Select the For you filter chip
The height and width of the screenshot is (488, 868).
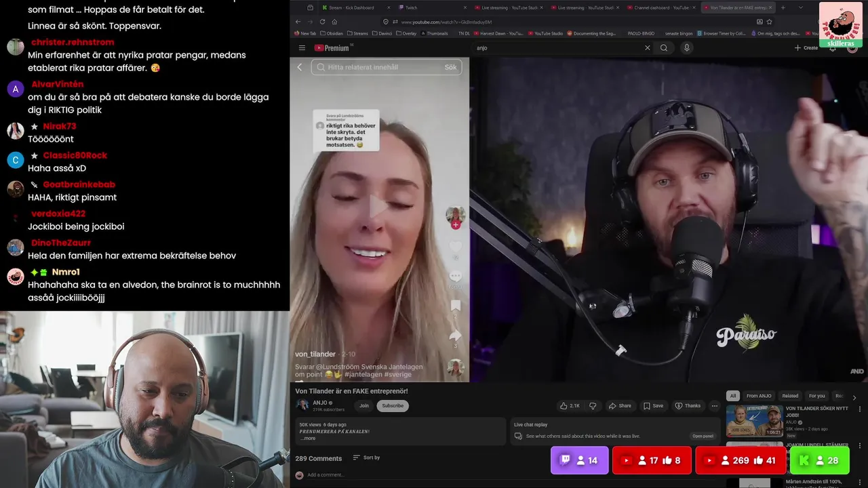coord(816,396)
